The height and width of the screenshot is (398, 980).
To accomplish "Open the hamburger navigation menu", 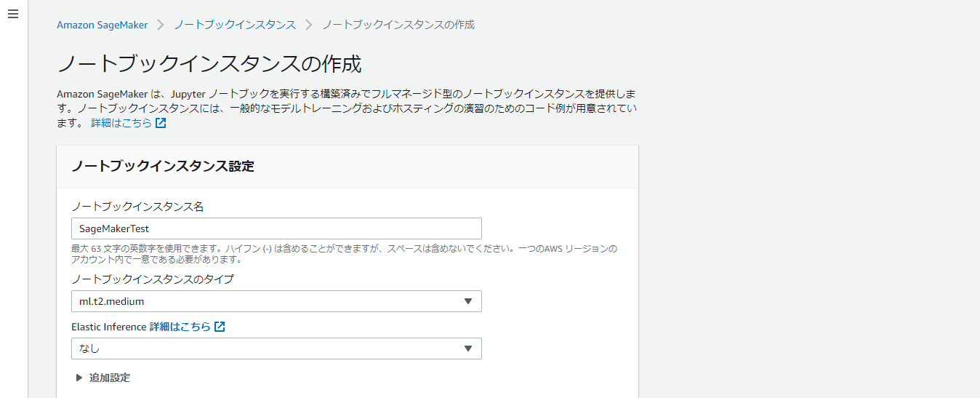I will click(x=13, y=15).
